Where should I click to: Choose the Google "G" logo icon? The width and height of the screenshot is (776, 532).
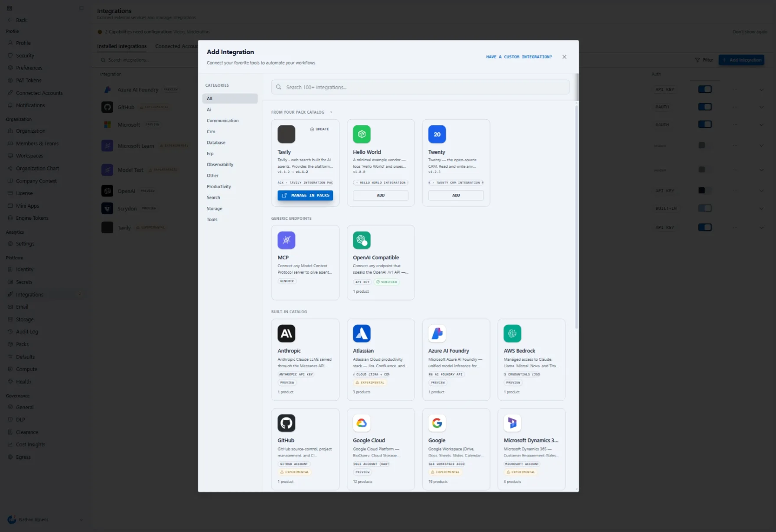pos(437,423)
